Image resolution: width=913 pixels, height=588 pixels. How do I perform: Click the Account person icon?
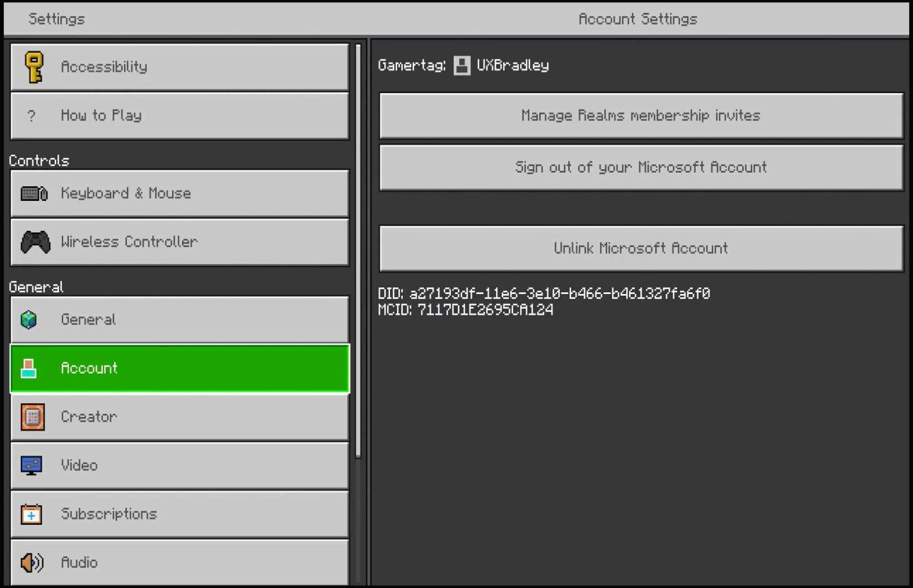[29, 368]
